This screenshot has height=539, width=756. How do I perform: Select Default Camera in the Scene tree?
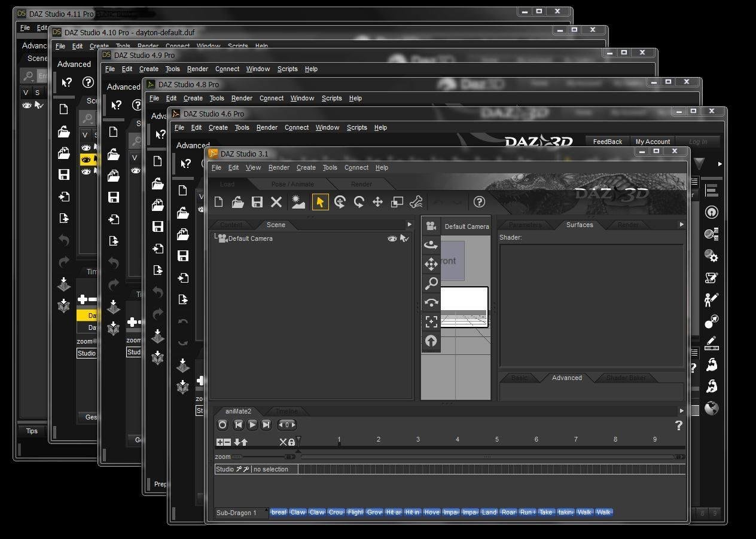pos(250,238)
